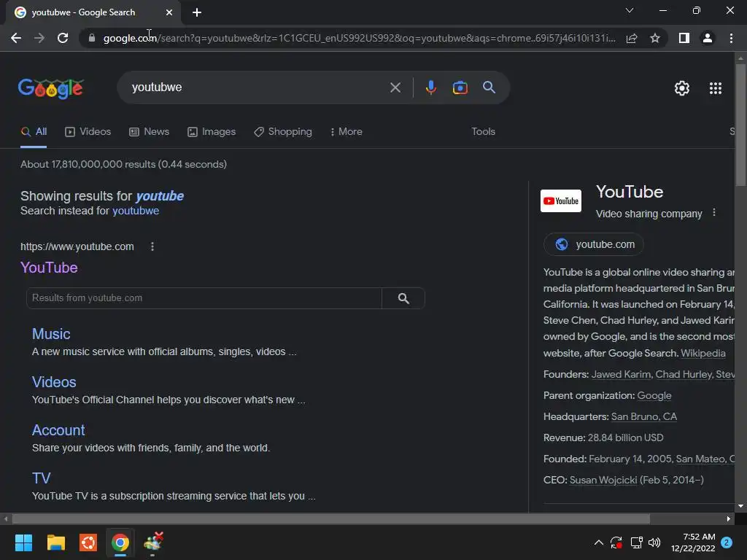
Task: Click the youtube.com site search magnifier button
Action: 403,298
